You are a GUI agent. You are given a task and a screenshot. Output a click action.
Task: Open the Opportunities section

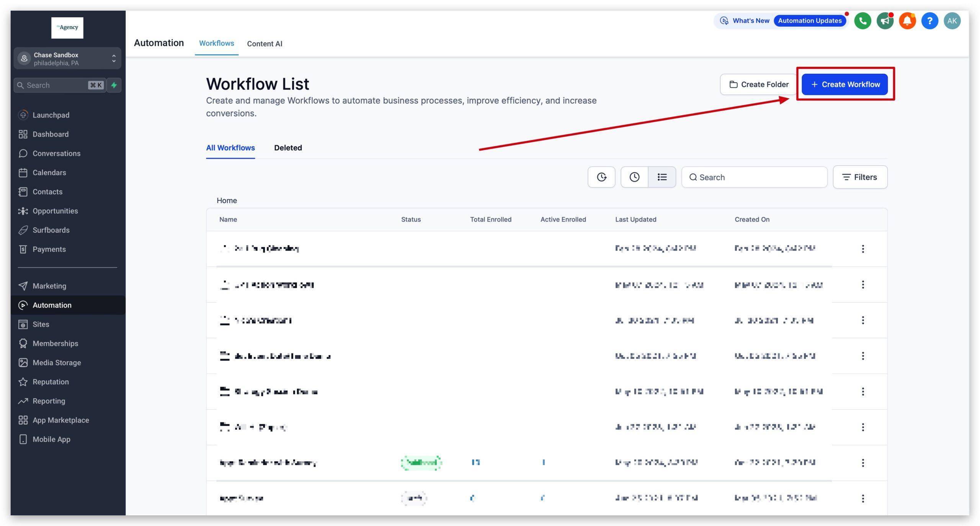click(55, 211)
